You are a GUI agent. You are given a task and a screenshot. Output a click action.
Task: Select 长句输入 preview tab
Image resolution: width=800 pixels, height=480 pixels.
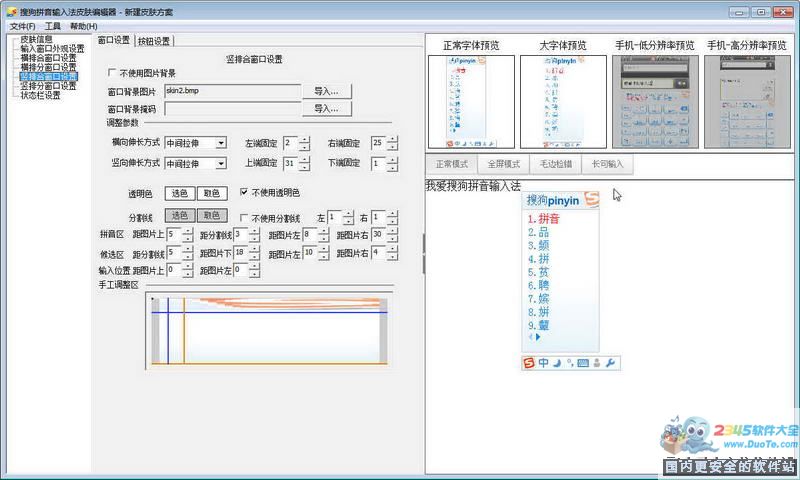pos(607,164)
